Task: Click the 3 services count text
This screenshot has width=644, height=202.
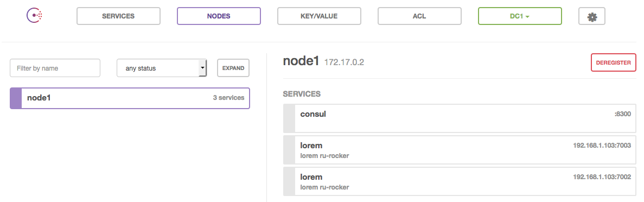Action: pyautogui.click(x=229, y=98)
